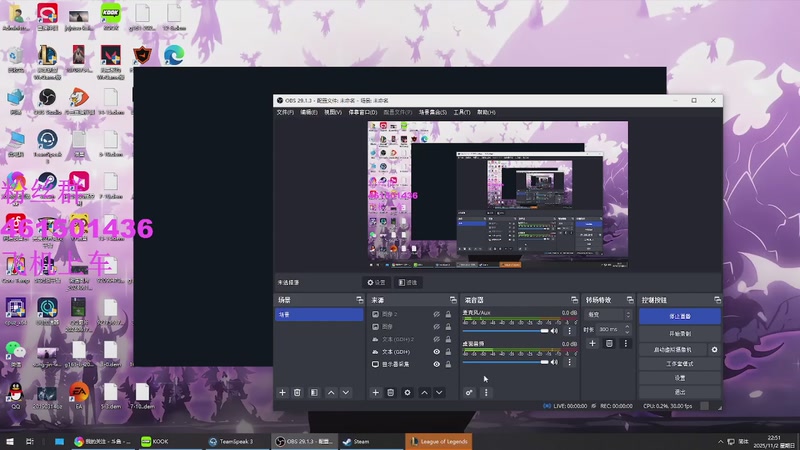This screenshot has height=450, width=800.
Task: Select the highlighted scene in Scenes list
Action: pos(319,315)
